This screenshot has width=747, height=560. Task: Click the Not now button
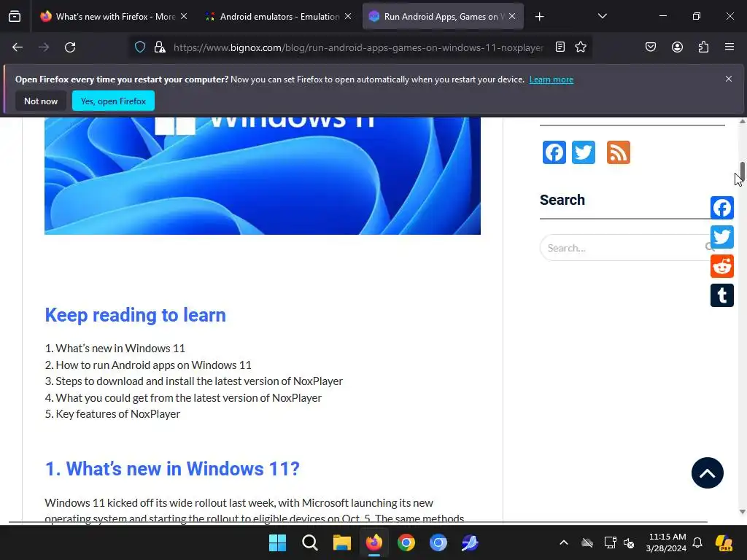41,101
